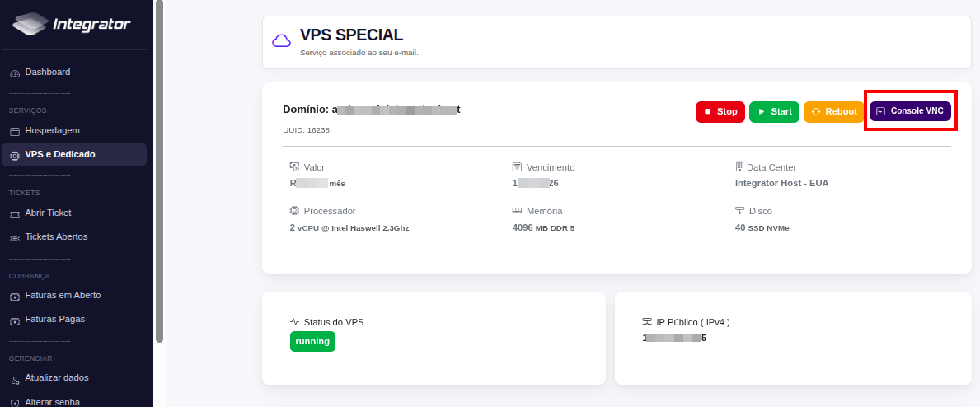This screenshot has height=407, width=980.
Task: Click the sidebar vertical scrollbar
Action: tap(159, 165)
